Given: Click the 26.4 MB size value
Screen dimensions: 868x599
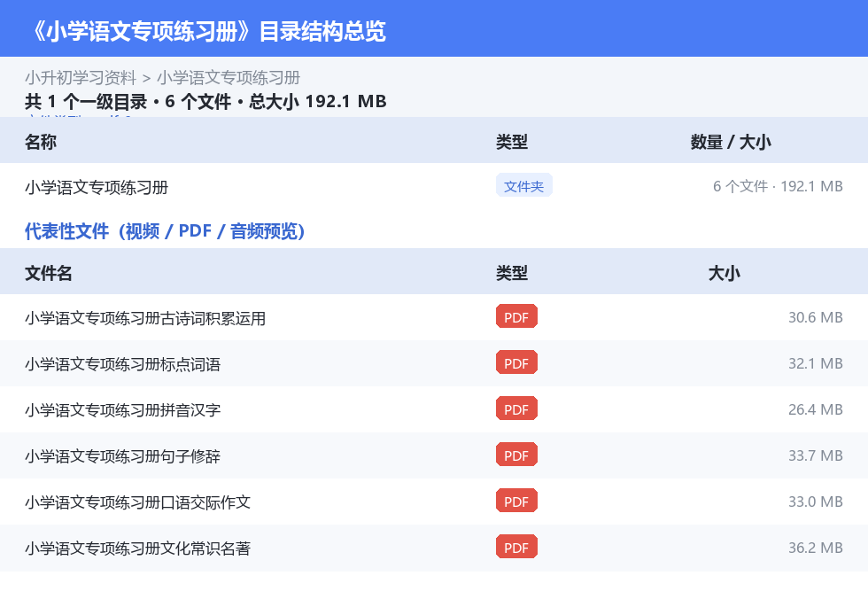Looking at the screenshot, I should click(816, 409).
